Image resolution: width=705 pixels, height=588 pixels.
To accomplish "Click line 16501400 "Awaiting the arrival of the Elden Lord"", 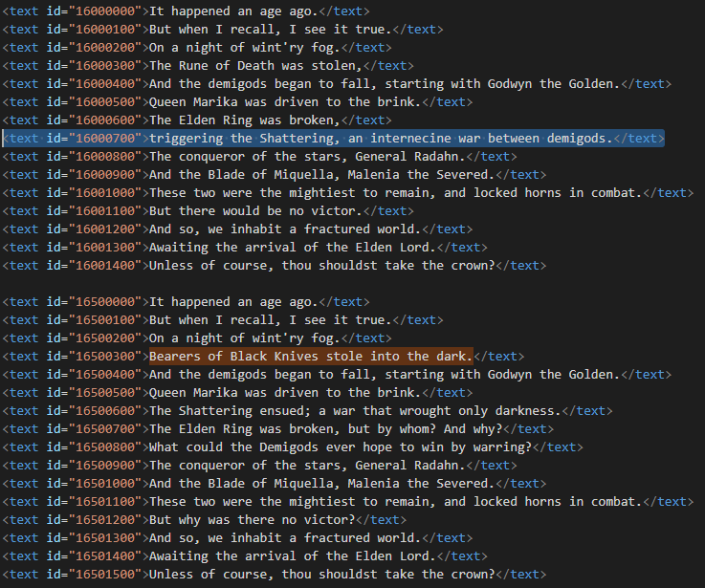I will click(x=245, y=556).
